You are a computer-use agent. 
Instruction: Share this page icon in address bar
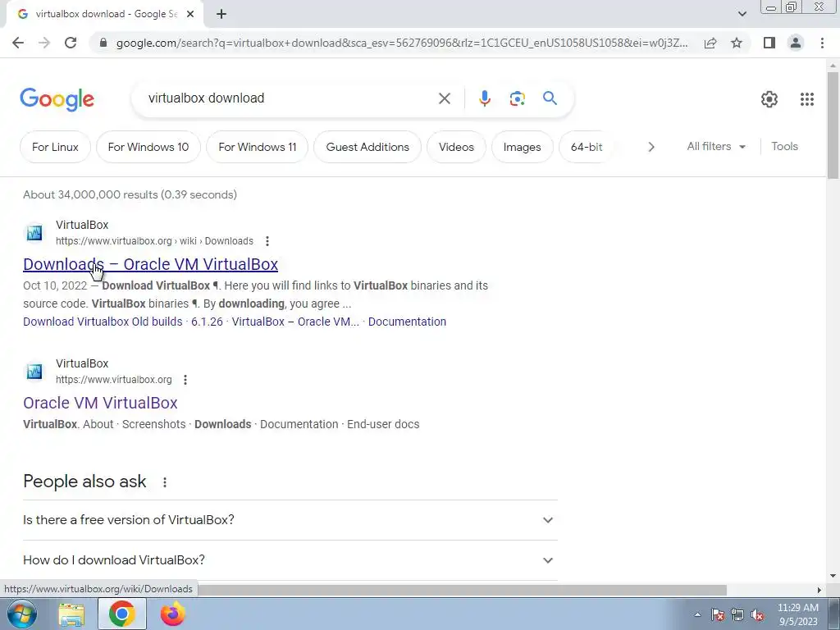pos(710,43)
